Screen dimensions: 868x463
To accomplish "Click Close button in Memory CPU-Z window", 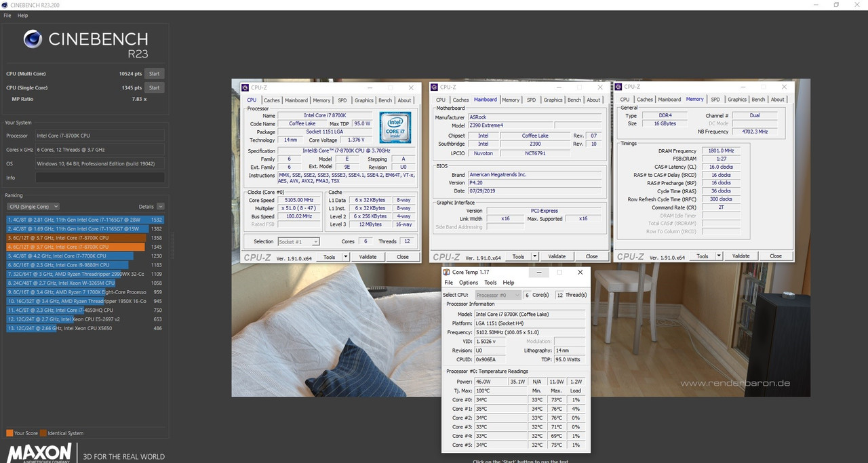I will pos(776,256).
